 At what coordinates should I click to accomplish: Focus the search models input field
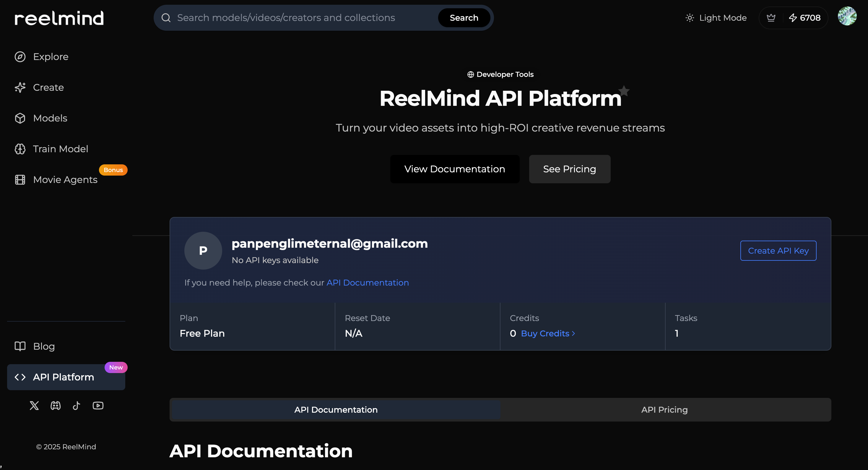click(303, 17)
